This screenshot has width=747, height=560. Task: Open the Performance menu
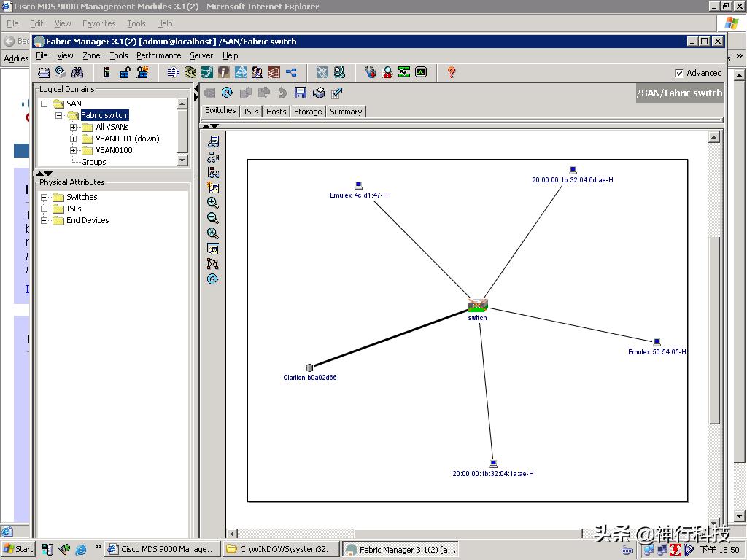pyautogui.click(x=158, y=55)
